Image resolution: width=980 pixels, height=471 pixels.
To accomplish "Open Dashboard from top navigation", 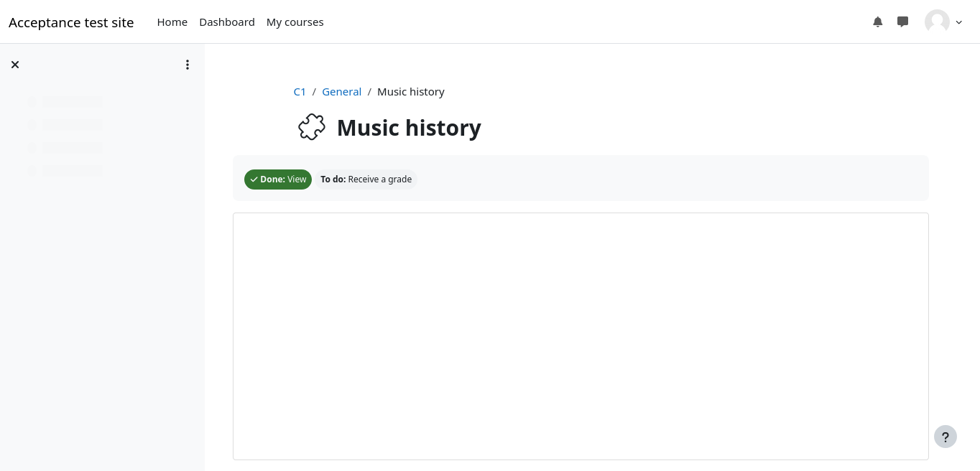I will tap(227, 22).
